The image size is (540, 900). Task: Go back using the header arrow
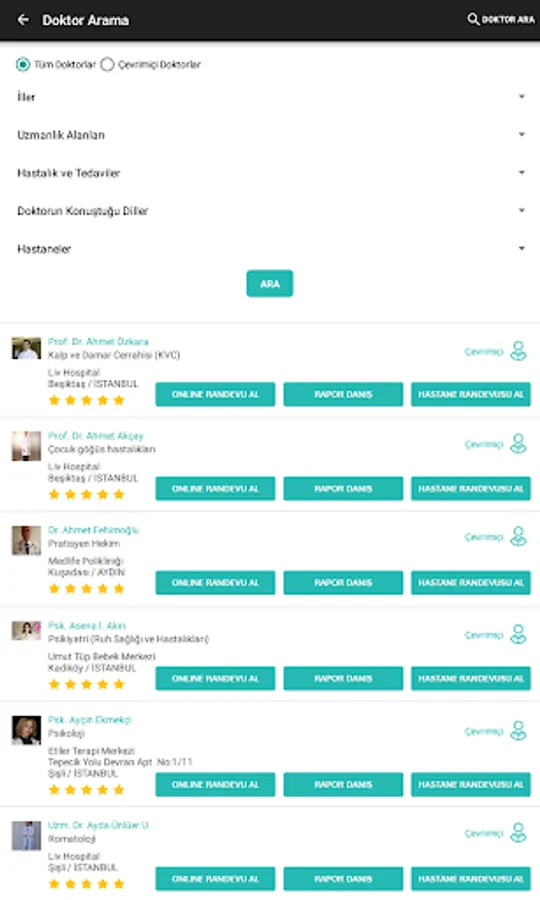(x=23, y=20)
